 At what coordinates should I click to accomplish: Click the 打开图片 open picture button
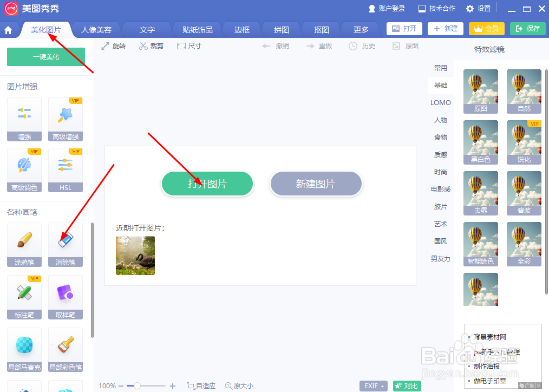point(207,184)
